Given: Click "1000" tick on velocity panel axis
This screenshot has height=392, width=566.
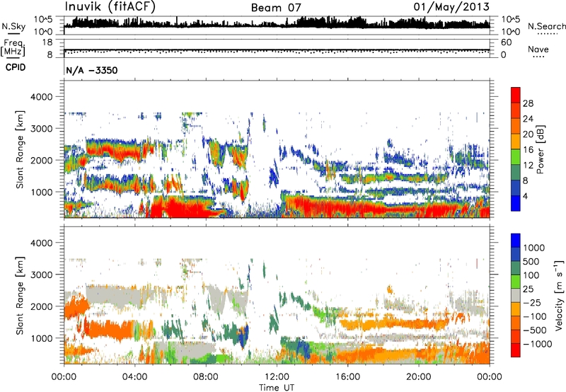Looking at the screenshot, I should tap(42, 338).
